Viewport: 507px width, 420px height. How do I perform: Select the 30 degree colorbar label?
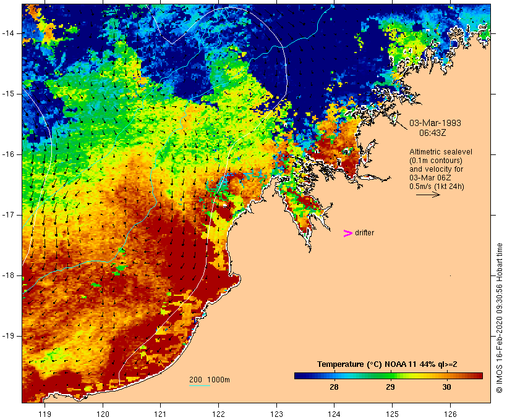pos(447,387)
